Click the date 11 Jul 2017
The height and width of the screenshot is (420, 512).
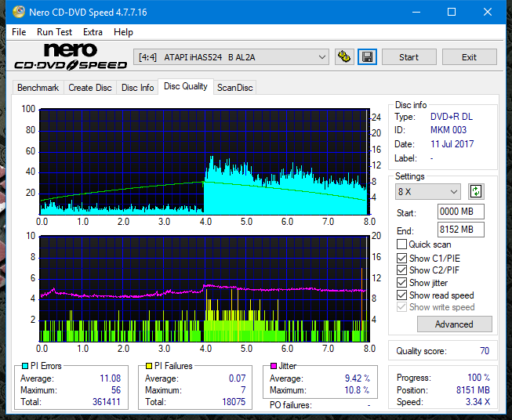[452, 144]
